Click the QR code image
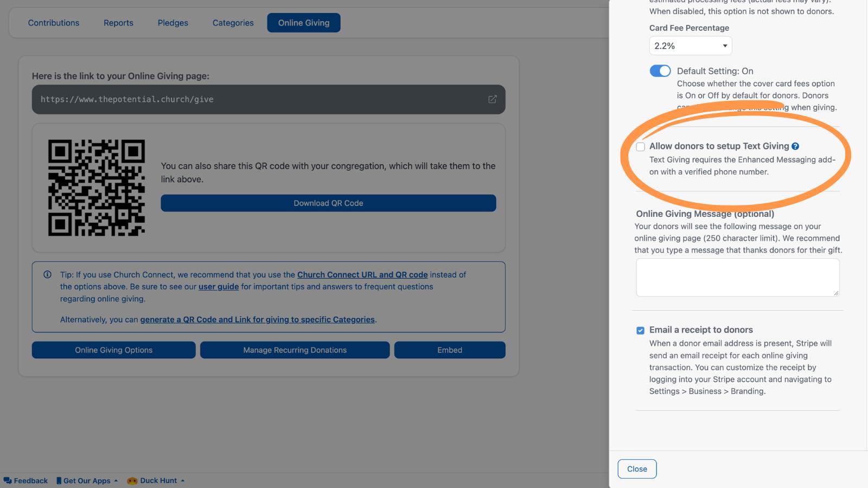 pos(97,188)
